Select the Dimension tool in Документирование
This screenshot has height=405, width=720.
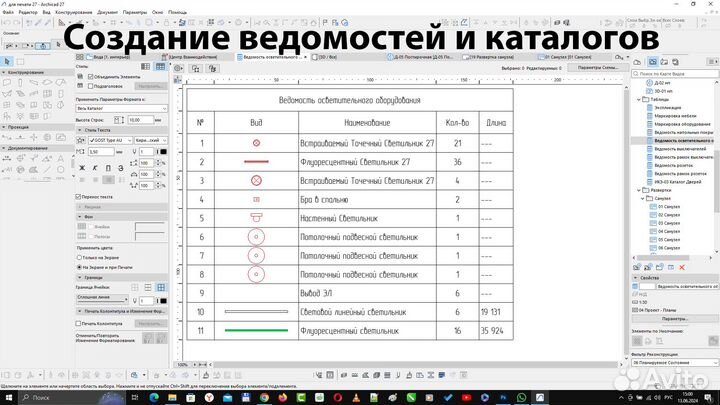pos(7,158)
